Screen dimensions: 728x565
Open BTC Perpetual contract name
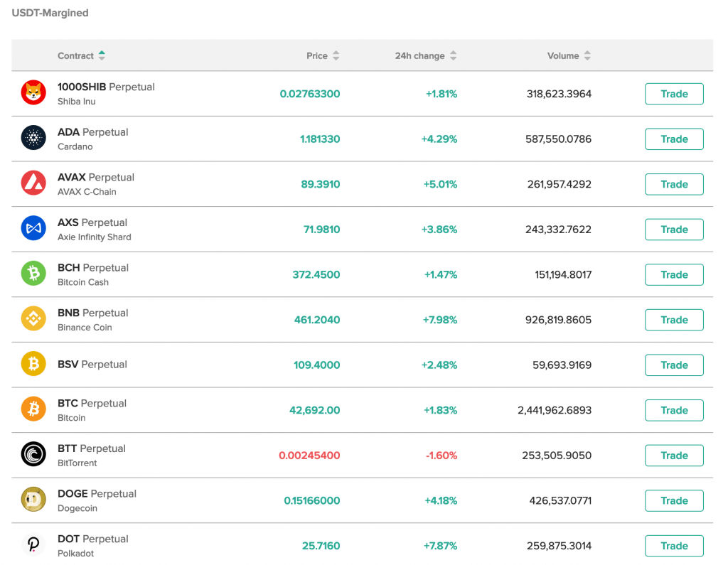tap(92, 403)
